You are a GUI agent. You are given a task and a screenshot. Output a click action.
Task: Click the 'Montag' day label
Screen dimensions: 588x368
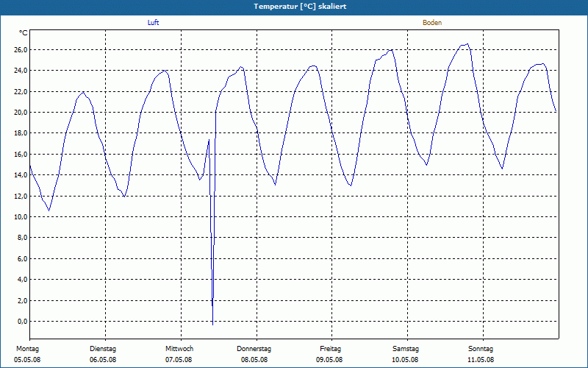(27, 349)
